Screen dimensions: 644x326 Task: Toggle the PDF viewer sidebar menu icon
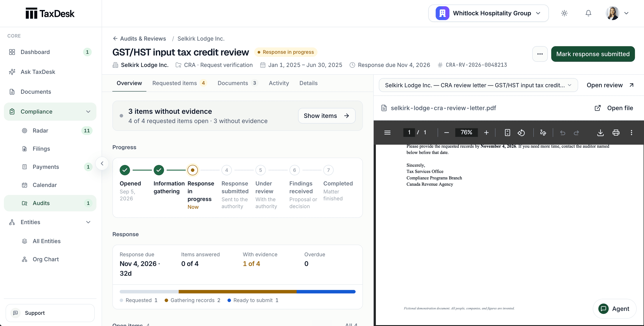(387, 133)
